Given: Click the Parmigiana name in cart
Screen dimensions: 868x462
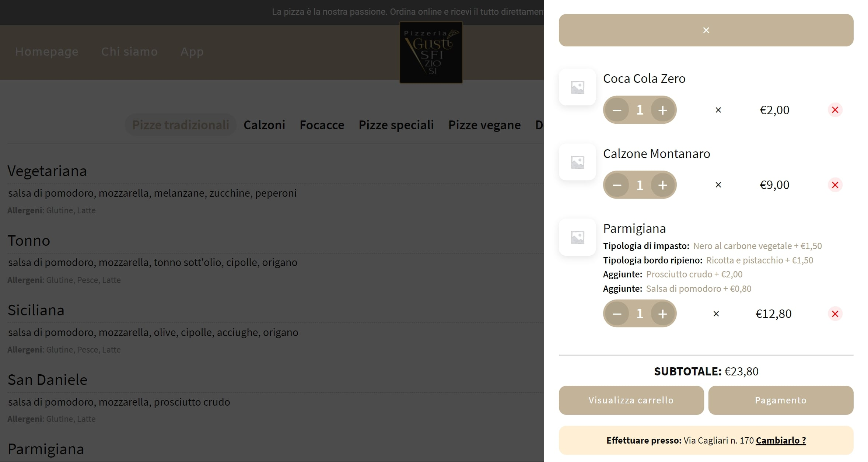Looking at the screenshot, I should 634,228.
